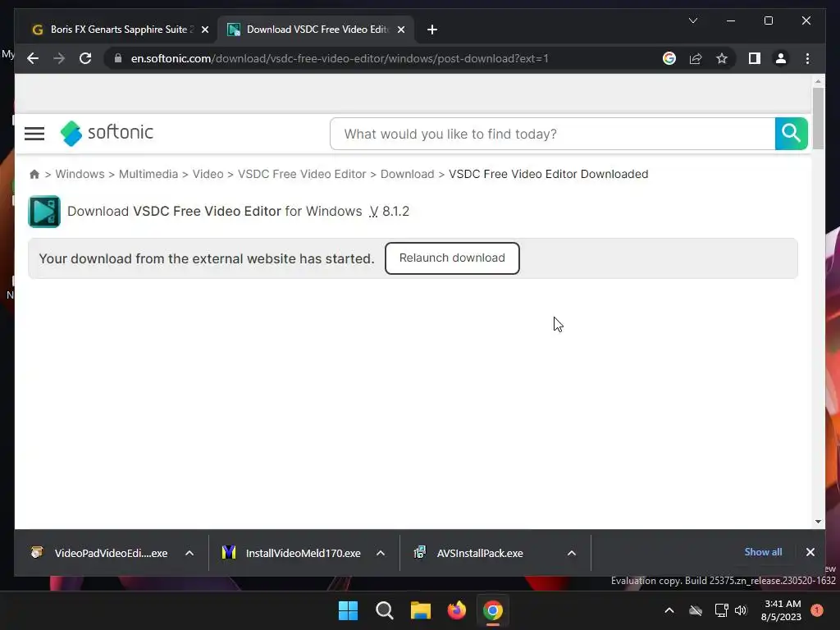Open File Explorer from taskbar
The image size is (840, 630).
click(421, 610)
